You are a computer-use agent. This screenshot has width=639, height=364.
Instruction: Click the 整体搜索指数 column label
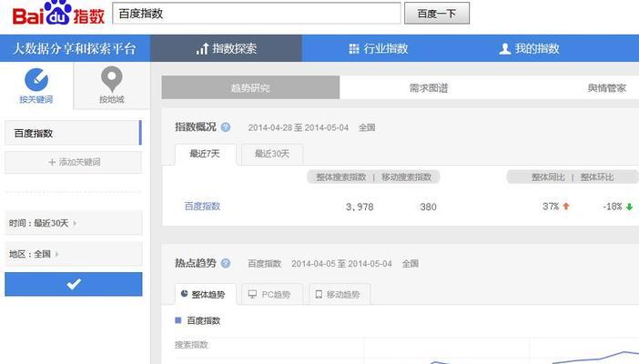point(341,177)
